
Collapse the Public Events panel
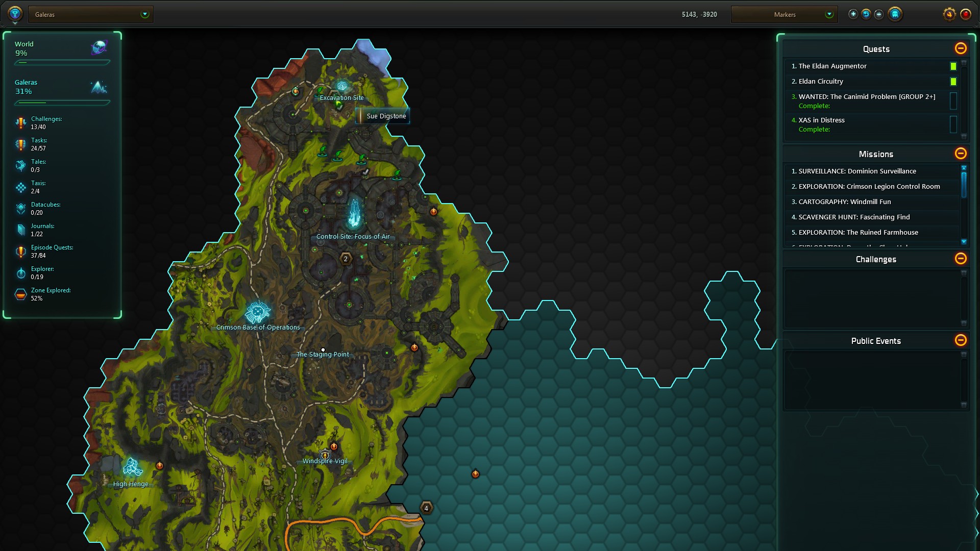[961, 340]
